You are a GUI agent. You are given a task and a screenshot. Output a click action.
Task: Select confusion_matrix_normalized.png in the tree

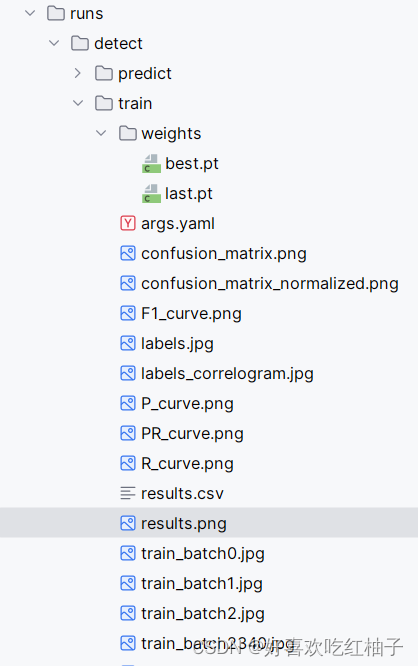pyautogui.click(x=270, y=284)
